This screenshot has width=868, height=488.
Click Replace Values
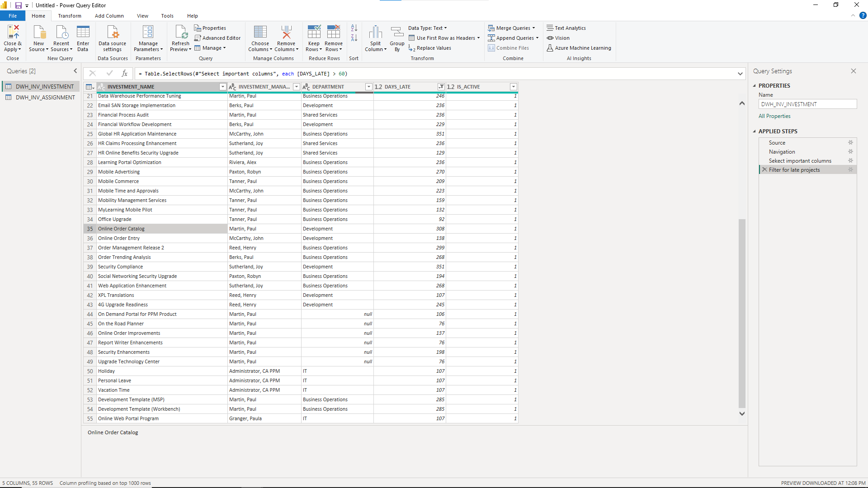429,48
